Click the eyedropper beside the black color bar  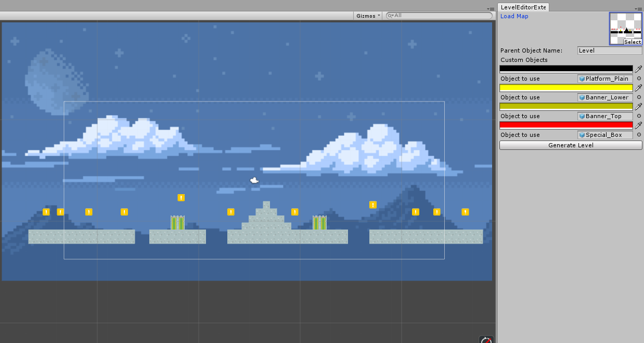click(638, 69)
